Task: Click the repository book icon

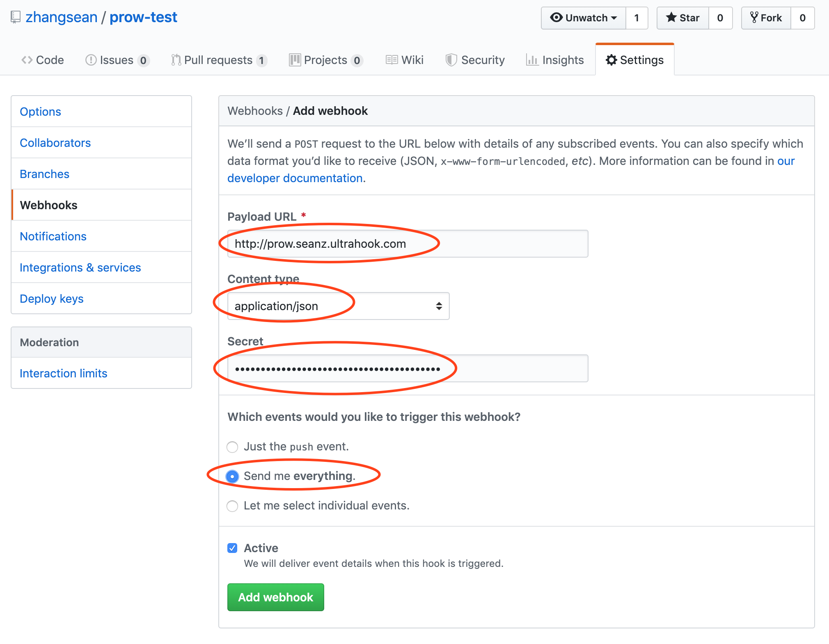Action: tap(15, 17)
